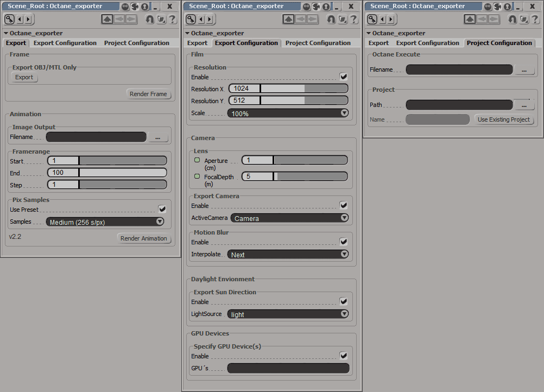Select Export Configuration tab in Project Configuration window
544x392 pixels.
427,43
